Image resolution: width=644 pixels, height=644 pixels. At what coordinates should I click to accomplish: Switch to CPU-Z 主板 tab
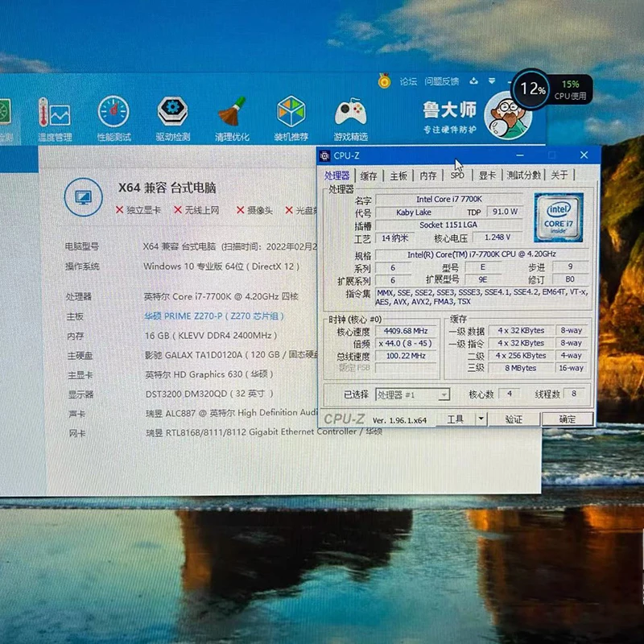[x=398, y=175]
